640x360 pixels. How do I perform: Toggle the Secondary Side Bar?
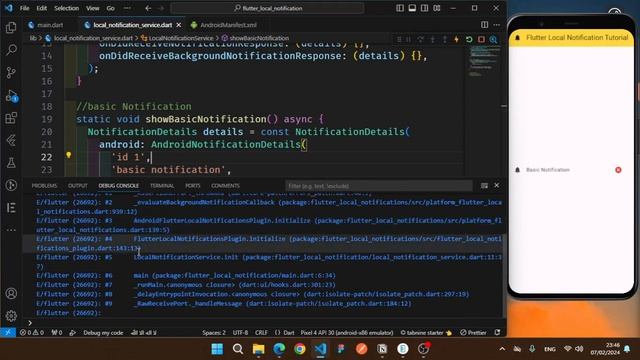click(424, 8)
